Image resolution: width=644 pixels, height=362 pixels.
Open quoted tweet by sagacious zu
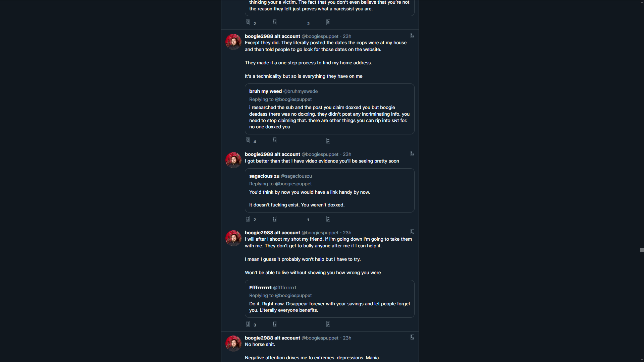pos(329,190)
